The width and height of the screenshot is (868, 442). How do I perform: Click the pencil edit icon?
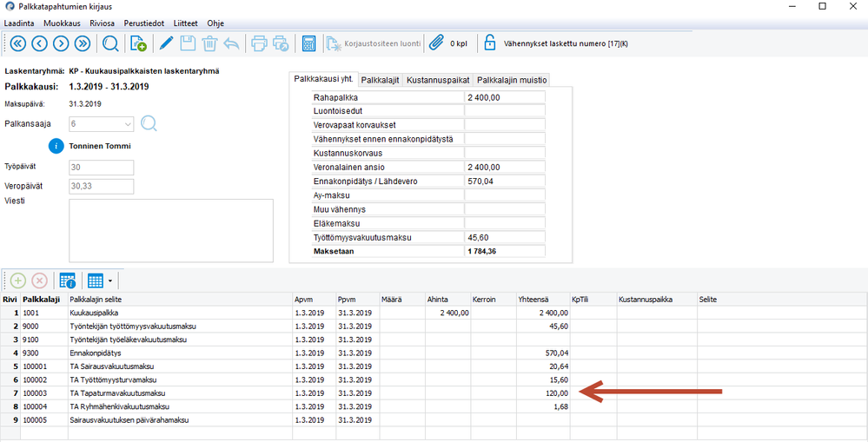[x=167, y=43]
